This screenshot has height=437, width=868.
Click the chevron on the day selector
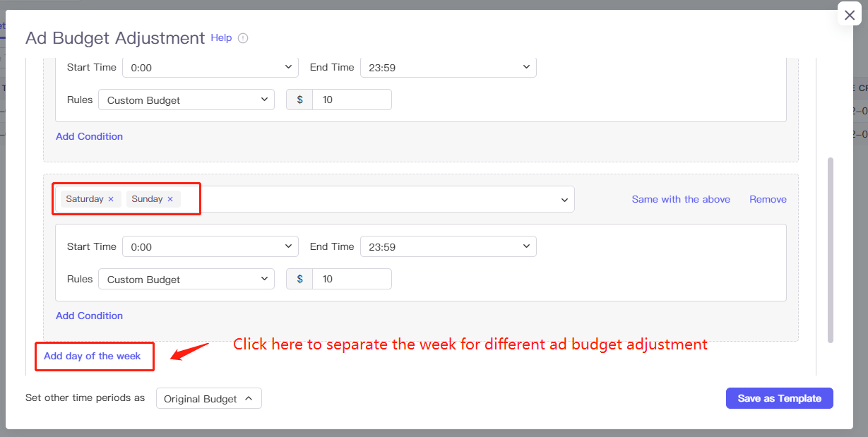click(564, 199)
